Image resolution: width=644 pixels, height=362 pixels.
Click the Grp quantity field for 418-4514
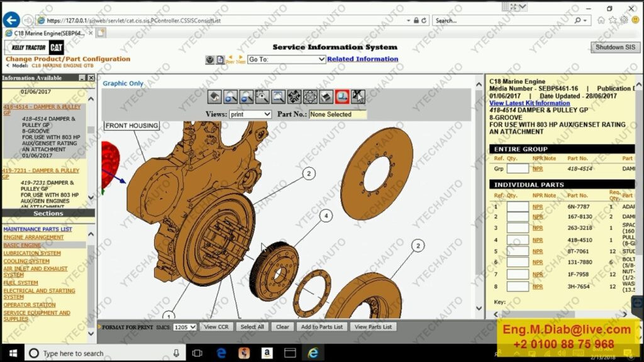pos(518,168)
